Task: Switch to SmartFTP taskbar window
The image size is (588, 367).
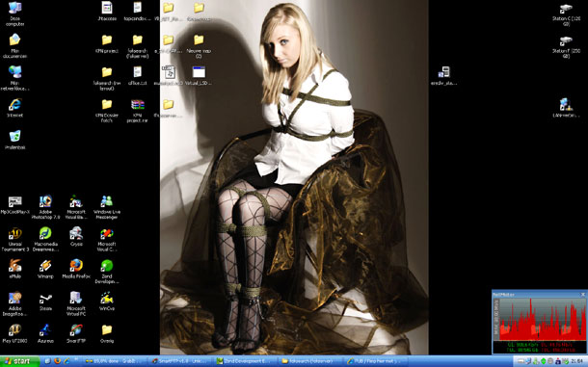Action: pos(181,361)
